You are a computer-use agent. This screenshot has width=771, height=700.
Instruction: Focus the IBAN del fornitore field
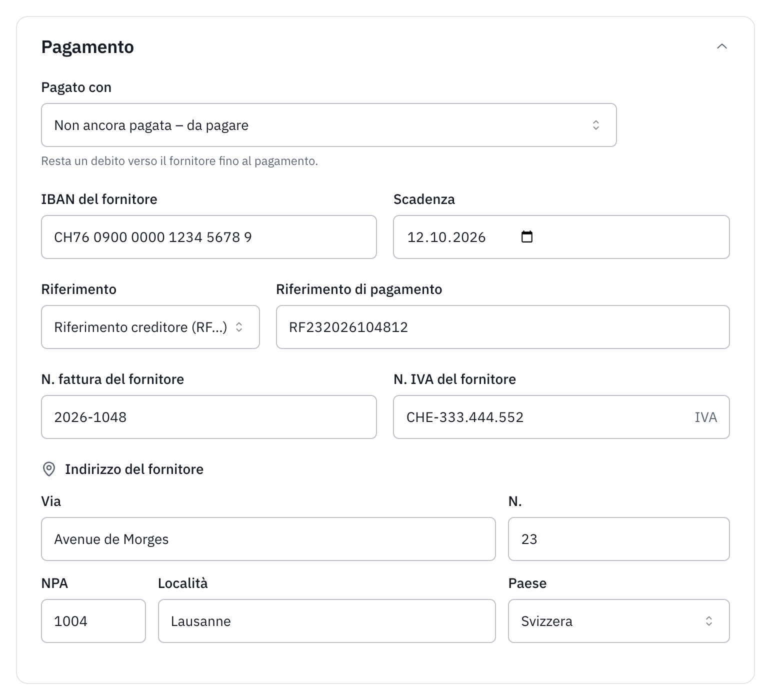click(209, 237)
